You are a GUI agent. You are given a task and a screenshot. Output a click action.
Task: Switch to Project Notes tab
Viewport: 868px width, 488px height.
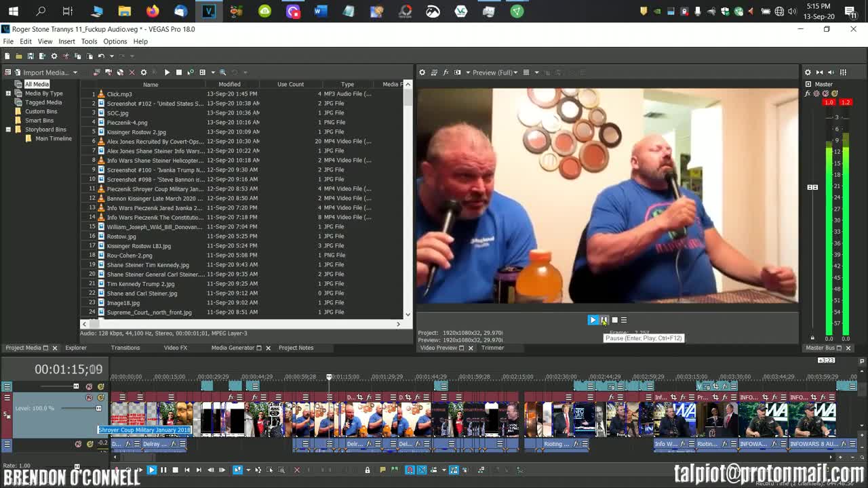(x=296, y=348)
